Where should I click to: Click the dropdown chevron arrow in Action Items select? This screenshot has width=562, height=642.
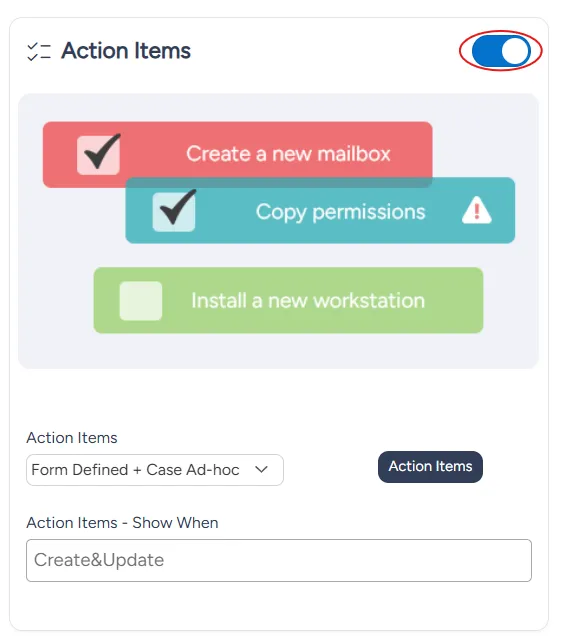tap(261, 469)
